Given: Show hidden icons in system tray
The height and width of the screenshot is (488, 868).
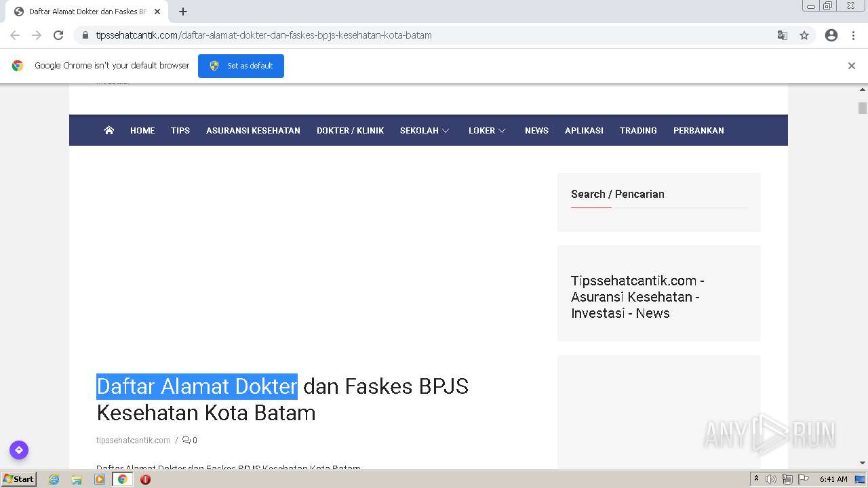Looking at the screenshot, I should tap(756, 479).
